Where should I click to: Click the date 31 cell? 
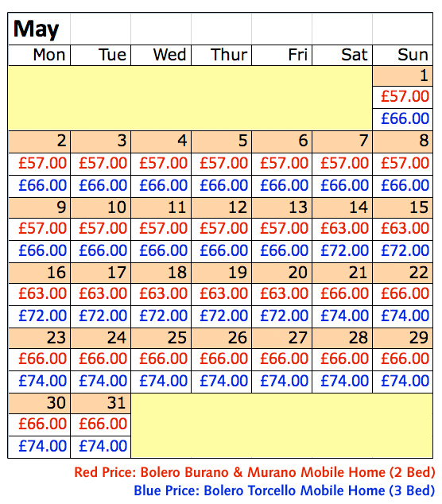pos(101,403)
